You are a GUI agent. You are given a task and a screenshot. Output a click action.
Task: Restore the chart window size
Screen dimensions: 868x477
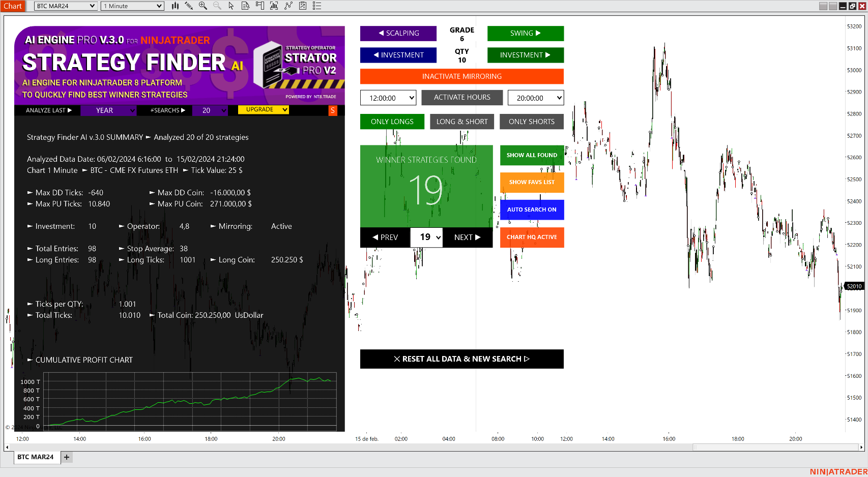pyautogui.click(x=852, y=6)
